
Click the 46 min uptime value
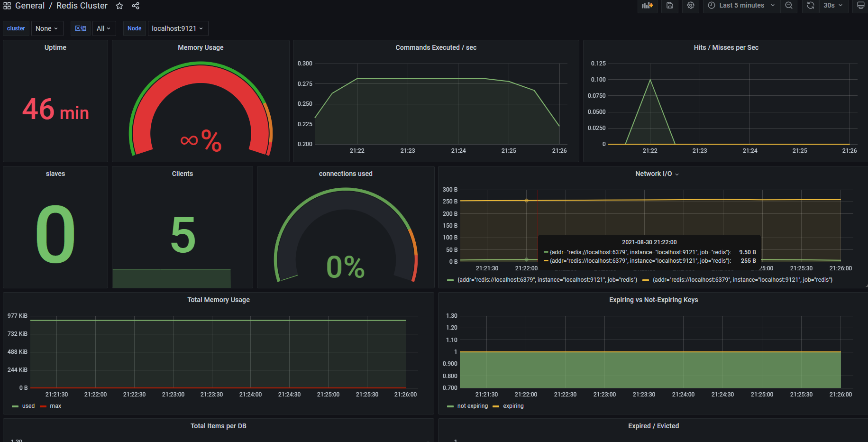(x=55, y=110)
